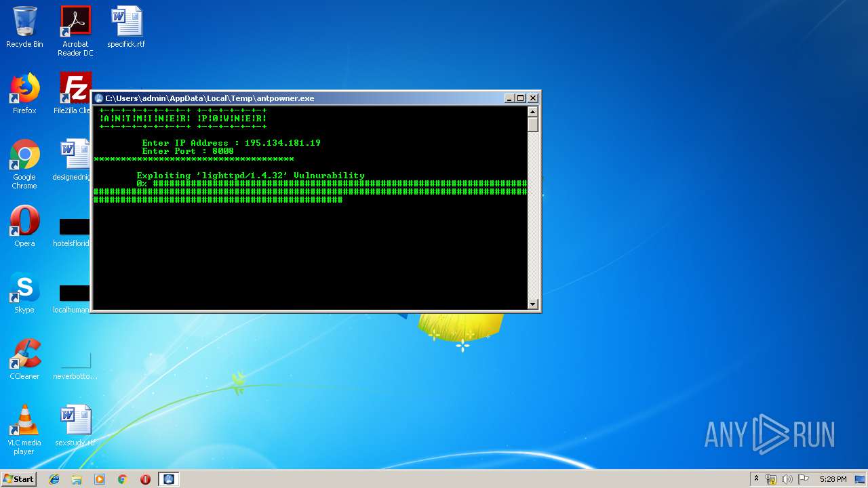Launch Internet Explorer from the taskbar
Image resolution: width=868 pixels, height=488 pixels.
pos(54,479)
